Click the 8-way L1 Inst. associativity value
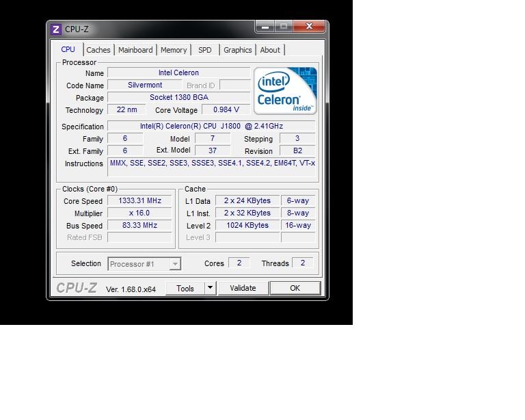The width and height of the screenshot is (525, 420). click(x=298, y=213)
